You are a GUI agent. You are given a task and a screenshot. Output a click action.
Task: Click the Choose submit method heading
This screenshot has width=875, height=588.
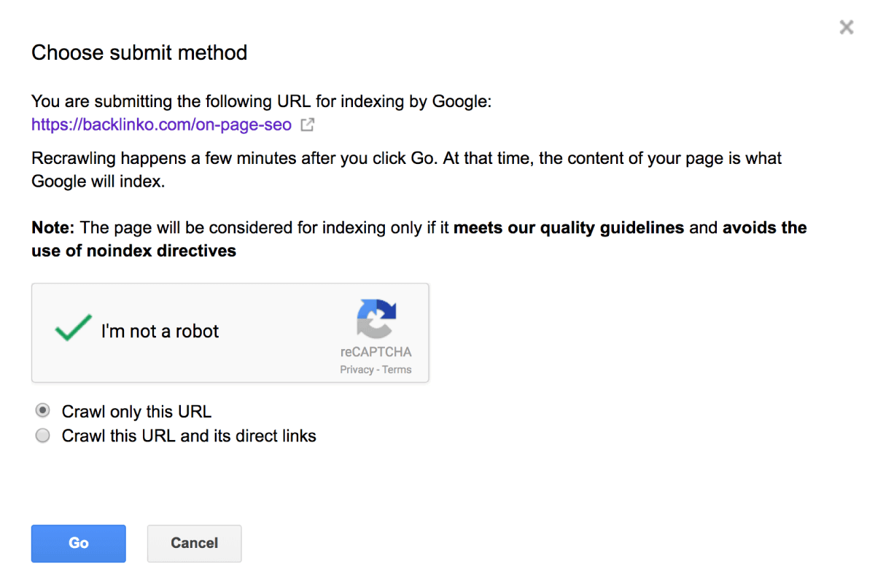(139, 52)
